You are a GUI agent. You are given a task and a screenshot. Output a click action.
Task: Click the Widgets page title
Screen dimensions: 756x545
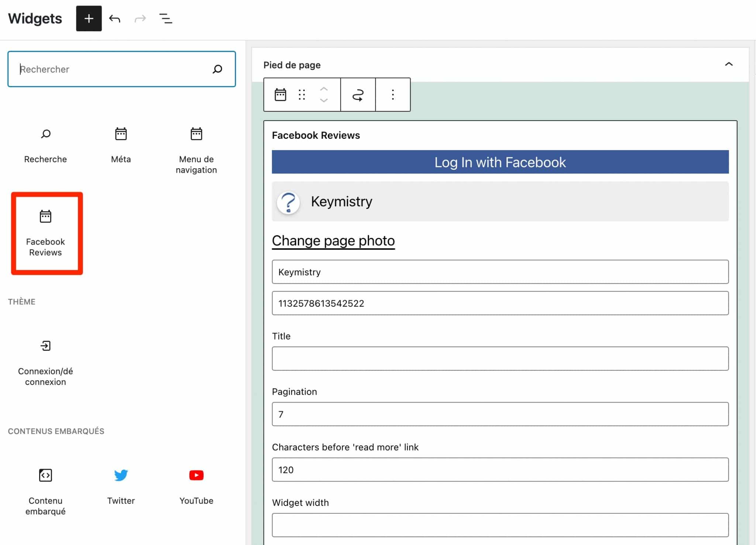coord(35,18)
